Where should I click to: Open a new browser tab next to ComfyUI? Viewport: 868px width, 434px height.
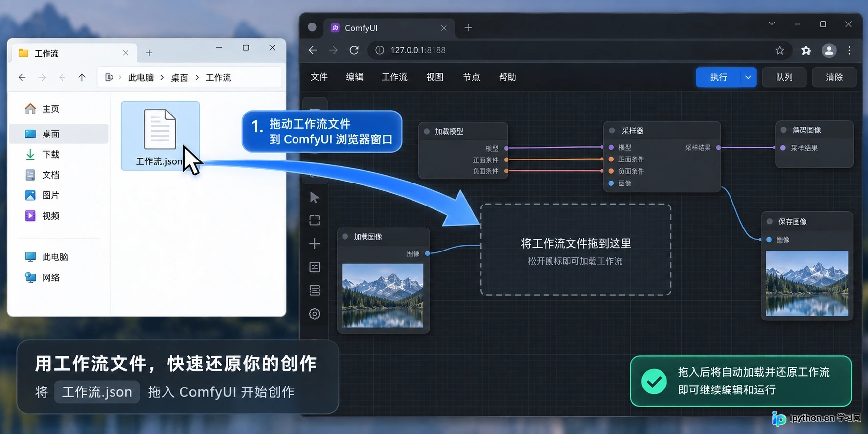(468, 28)
